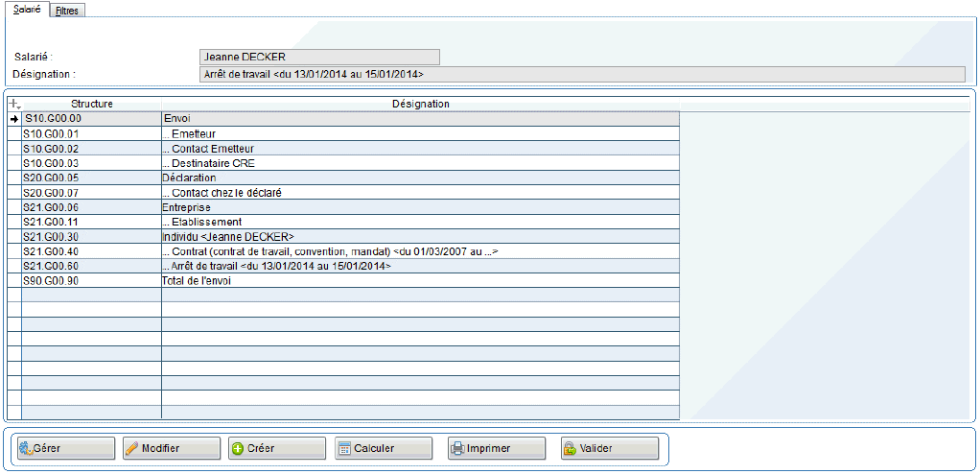Click the Désignation column header

point(420,104)
